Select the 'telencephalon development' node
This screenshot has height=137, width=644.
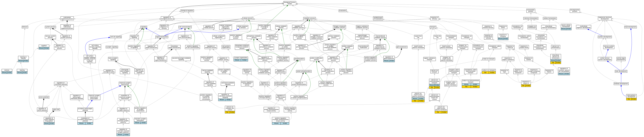(631, 97)
